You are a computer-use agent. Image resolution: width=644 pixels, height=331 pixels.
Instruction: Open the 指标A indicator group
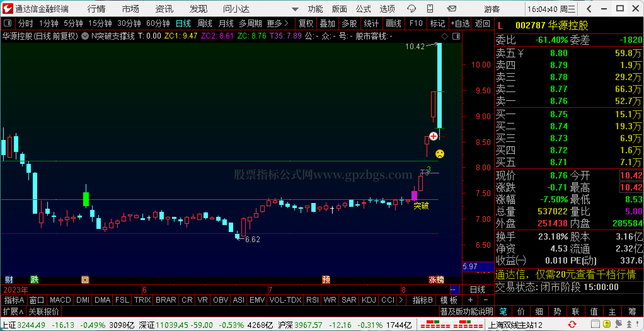click(x=14, y=300)
